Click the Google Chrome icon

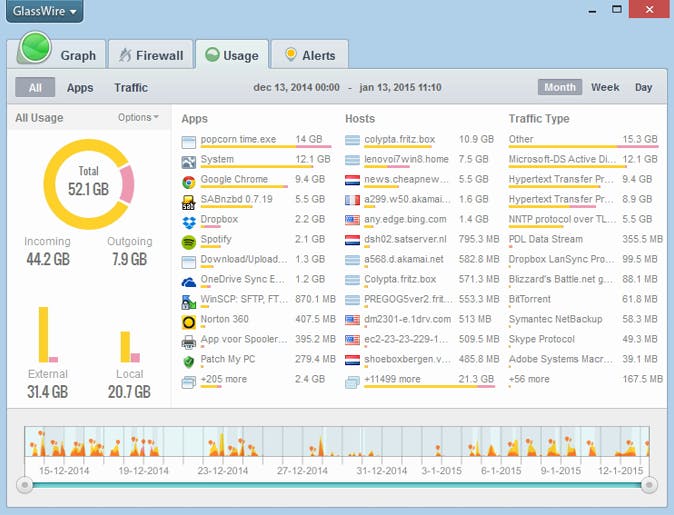click(188, 182)
